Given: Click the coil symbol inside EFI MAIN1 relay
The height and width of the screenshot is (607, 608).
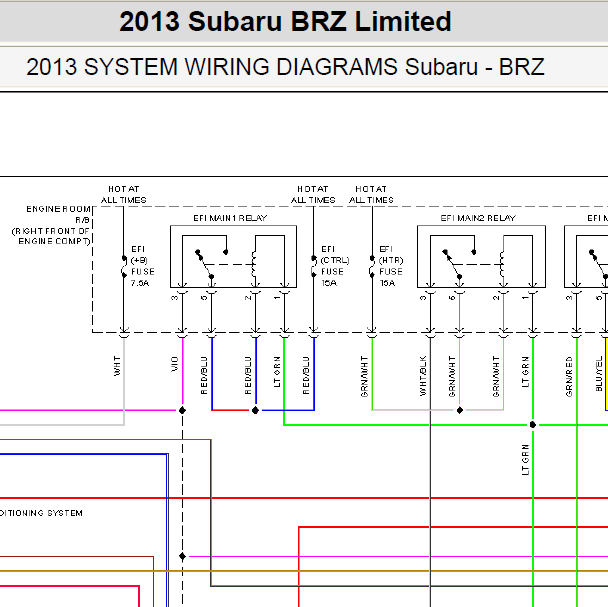Looking at the screenshot, I should point(254,264).
